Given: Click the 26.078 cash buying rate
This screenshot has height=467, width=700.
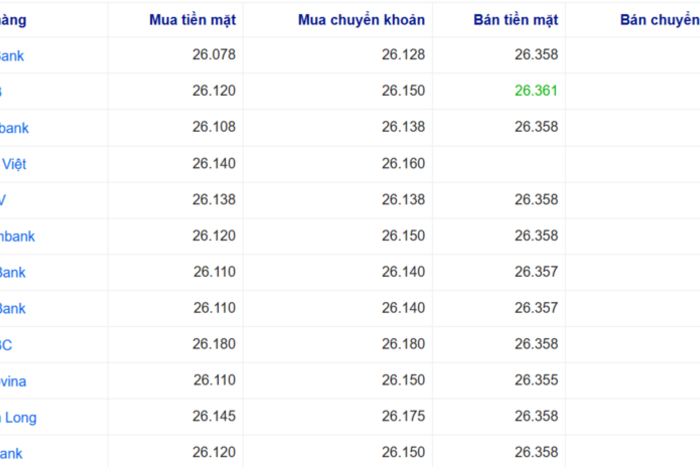Looking at the screenshot, I should (214, 55).
